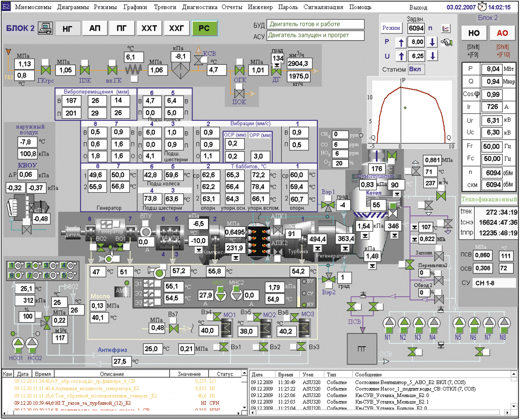Toggle the box above the ГКгрс valve
The width and height of the screenshot is (520, 420).
coord(46,62)
